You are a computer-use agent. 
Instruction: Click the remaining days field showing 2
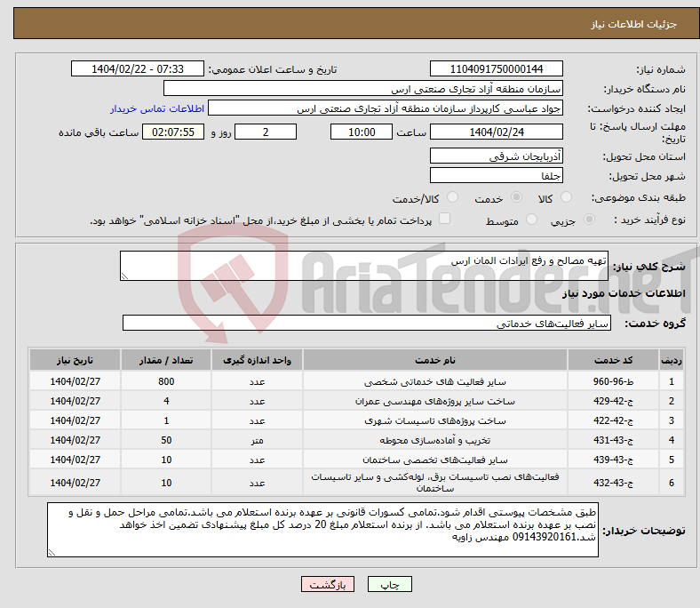coord(266,132)
